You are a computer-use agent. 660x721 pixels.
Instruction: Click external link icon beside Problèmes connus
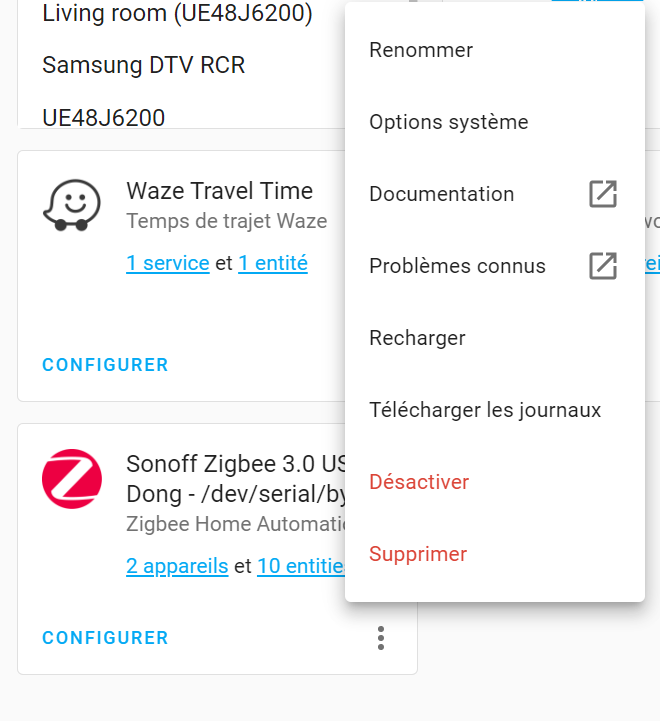[x=603, y=266]
